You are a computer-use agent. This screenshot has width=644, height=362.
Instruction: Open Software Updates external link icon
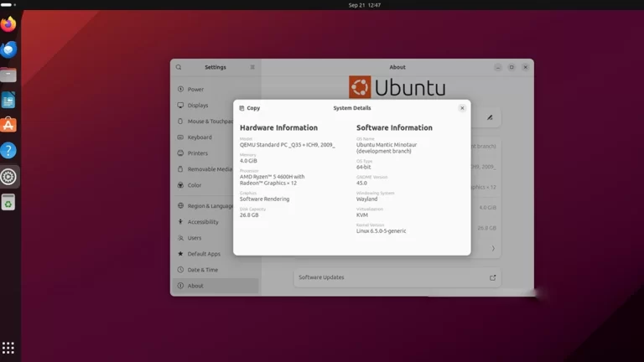point(492,277)
